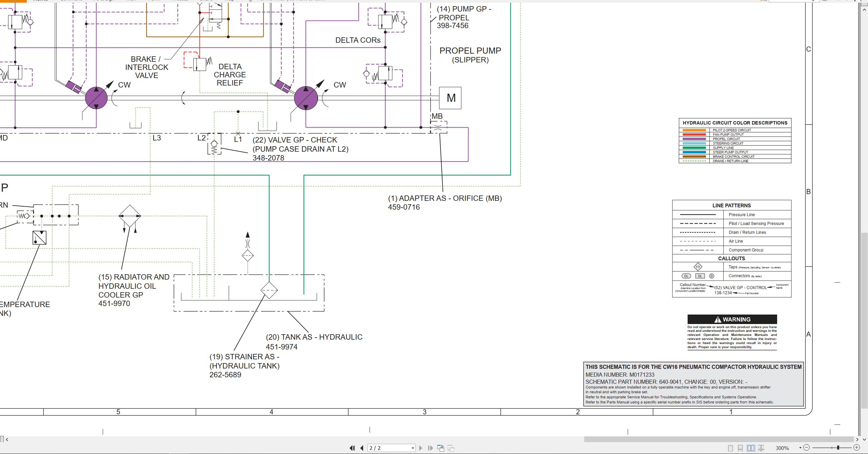This screenshot has width=868, height=454.
Task: Click the 'DRANE / RETURN LINE' legend text
Action: coord(731,161)
